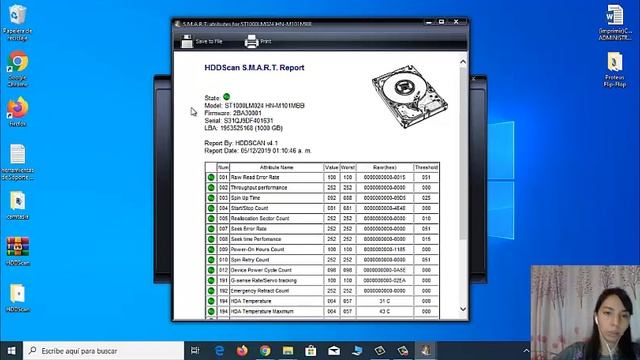Click the hard drive illustration in the report
The image size is (640, 360).
click(410, 97)
